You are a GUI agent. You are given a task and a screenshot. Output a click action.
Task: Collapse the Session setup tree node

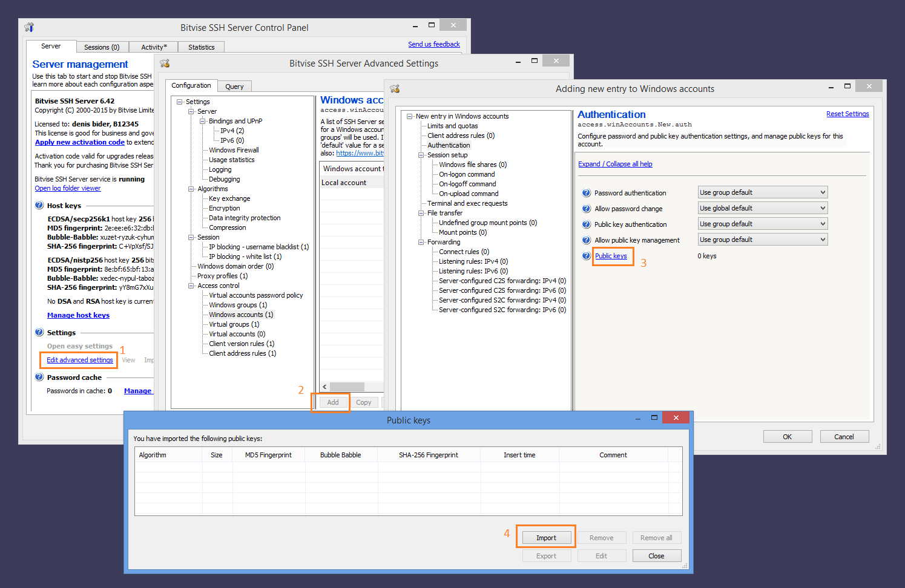421,155
